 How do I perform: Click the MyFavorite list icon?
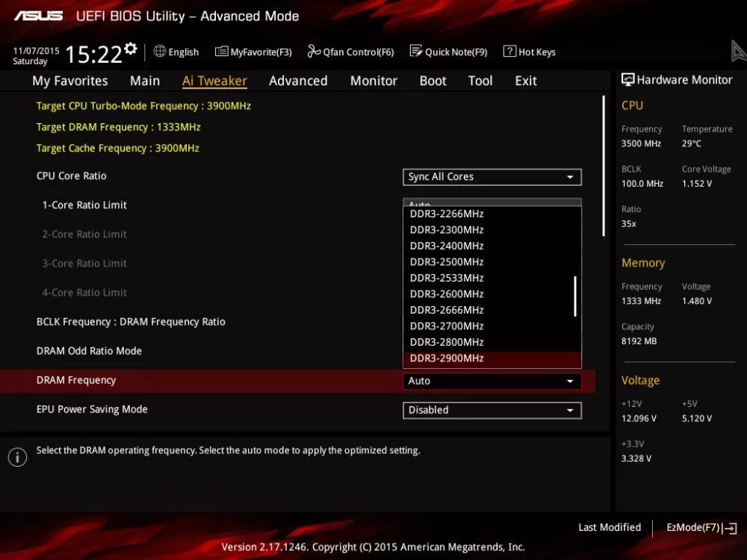coord(222,51)
